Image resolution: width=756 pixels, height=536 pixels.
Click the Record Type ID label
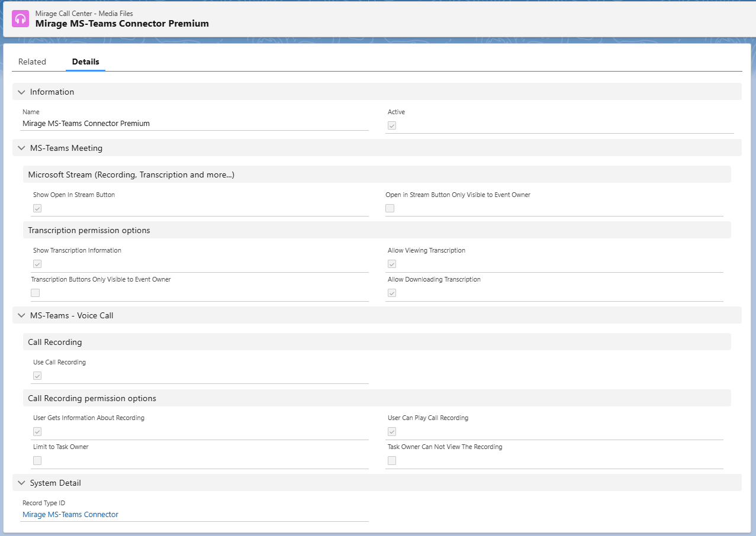(44, 503)
